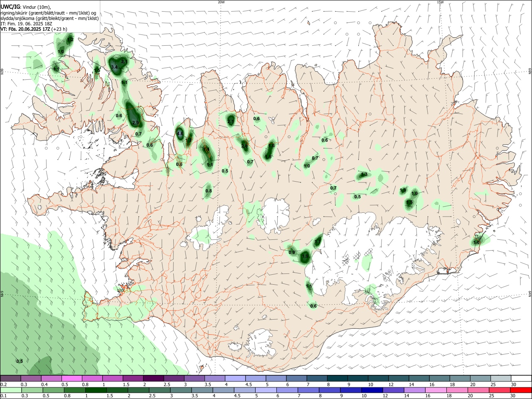Select the light pink swatch between 16 and 18
Image resolution: width=532 pixels, height=399 pixels.
point(436,390)
